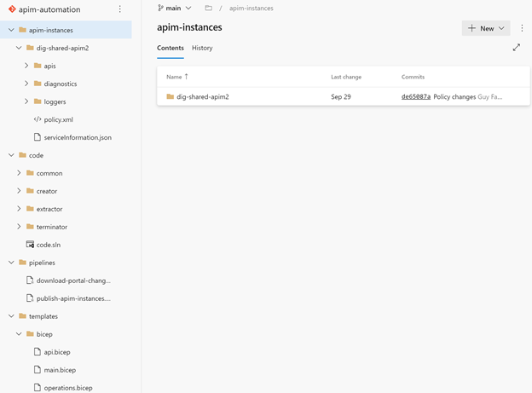Open the New dropdown button
Viewport: 532px width, 393px height.
point(486,28)
